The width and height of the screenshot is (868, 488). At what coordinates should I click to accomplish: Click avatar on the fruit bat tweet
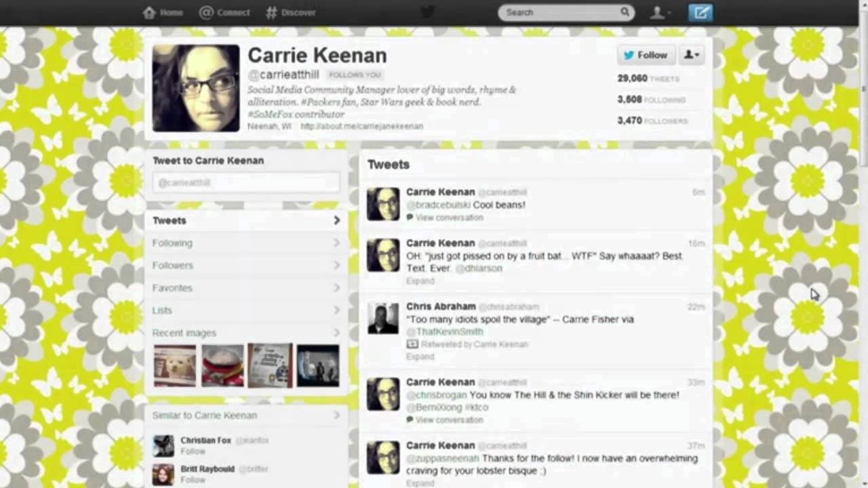[x=383, y=255]
